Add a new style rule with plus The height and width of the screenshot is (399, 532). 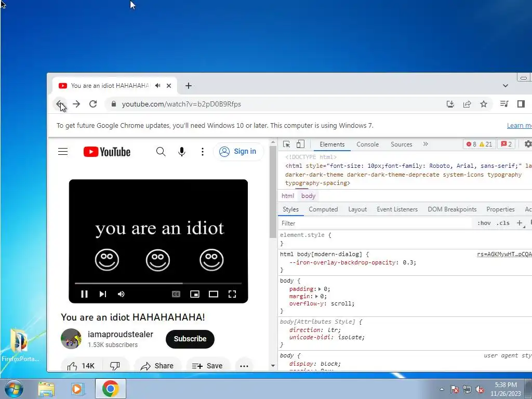pyautogui.click(x=520, y=223)
